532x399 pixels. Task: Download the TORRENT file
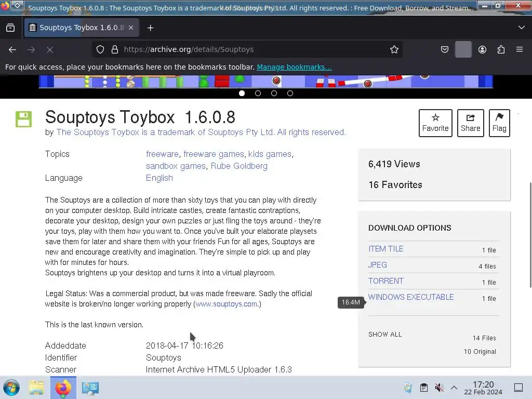(x=386, y=281)
